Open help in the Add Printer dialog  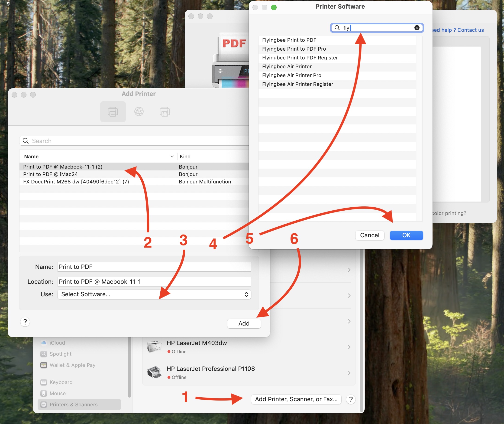[25, 322]
